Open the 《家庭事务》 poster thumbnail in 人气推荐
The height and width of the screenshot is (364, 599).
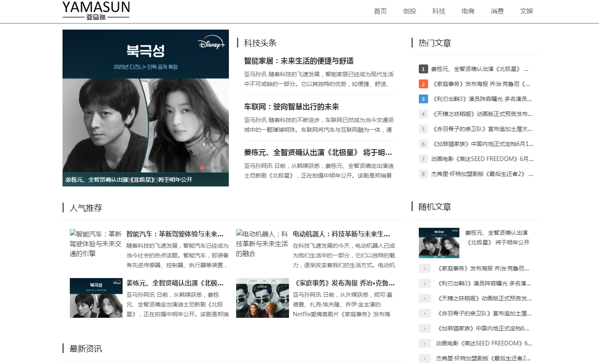click(263, 298)
